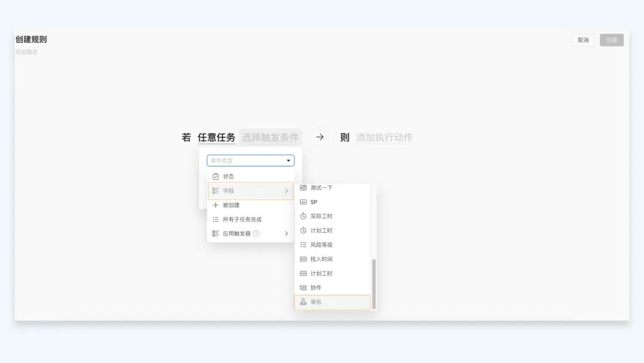Expand the 字段 submenu chevron
Viewport: 644px width, 363px height.
[287, 190]
